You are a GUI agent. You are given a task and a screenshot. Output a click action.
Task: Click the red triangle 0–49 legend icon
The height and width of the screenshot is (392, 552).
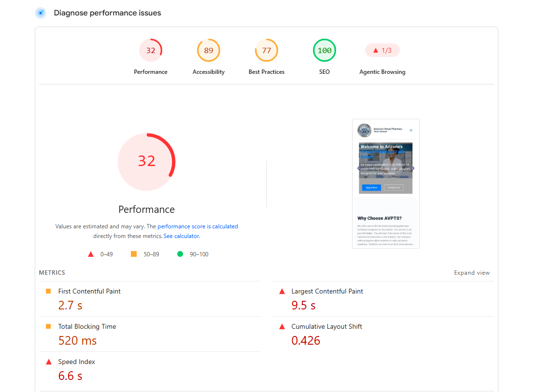tap(91, 254)
